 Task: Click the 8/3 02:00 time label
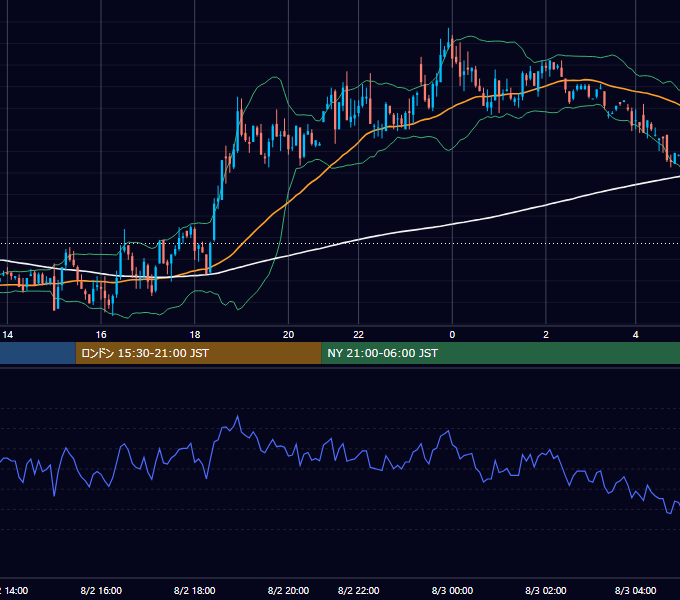(x=546, y=590)
